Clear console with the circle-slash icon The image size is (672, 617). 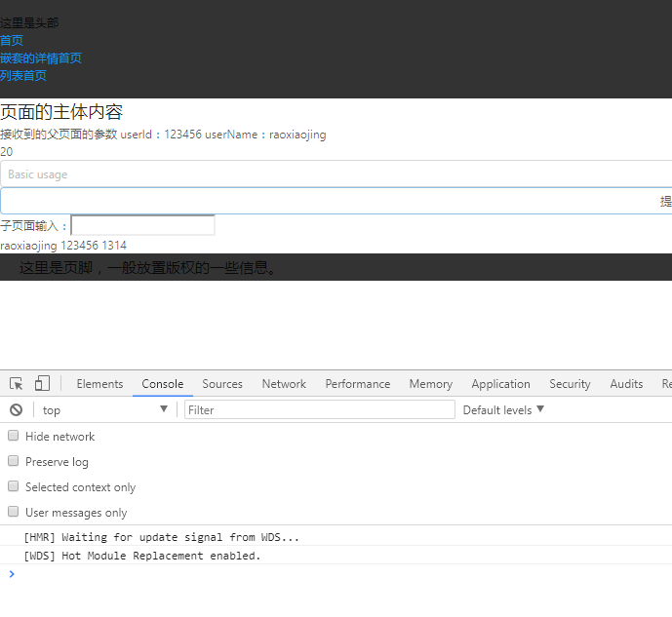tap(17, 410)
